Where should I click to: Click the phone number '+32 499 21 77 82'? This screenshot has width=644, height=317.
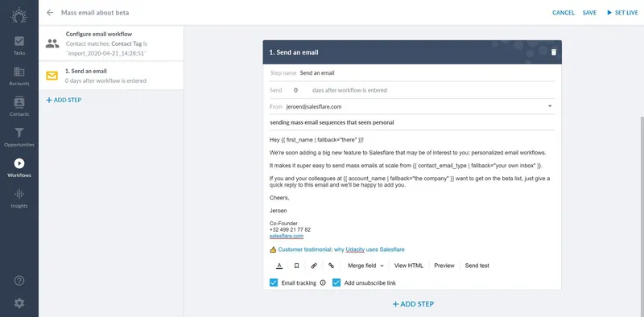[x=290, y=229]
